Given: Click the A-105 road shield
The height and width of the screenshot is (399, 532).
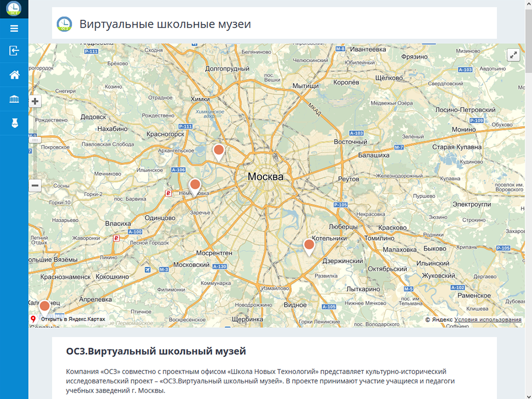Looking at the screenshot, I should coord(329,307).
